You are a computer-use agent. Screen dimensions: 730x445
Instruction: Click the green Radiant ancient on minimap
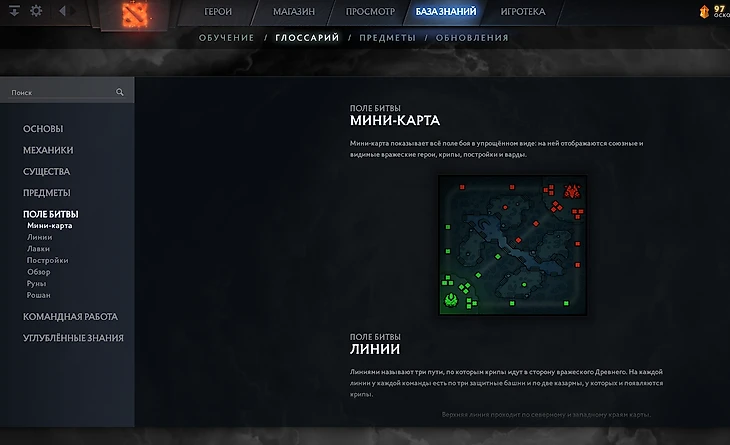(x=451, y=300)
